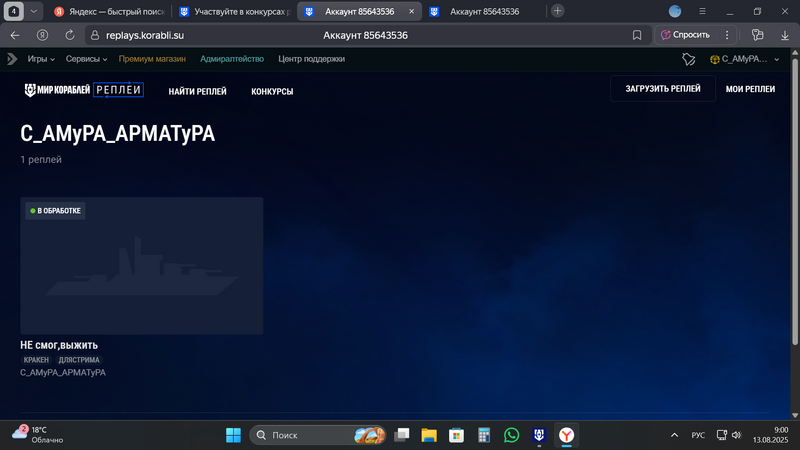
Task: Open the network status tray icon
Action: point(721,435)
